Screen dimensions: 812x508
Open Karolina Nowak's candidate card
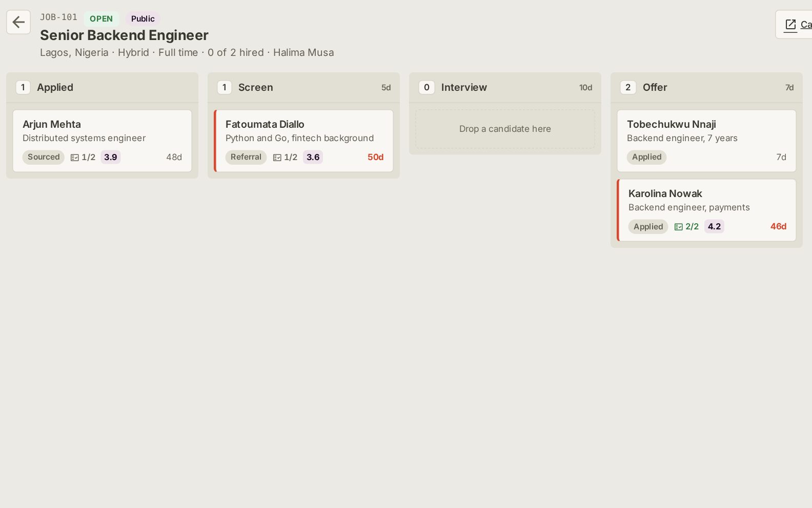[x=706, y=210]
